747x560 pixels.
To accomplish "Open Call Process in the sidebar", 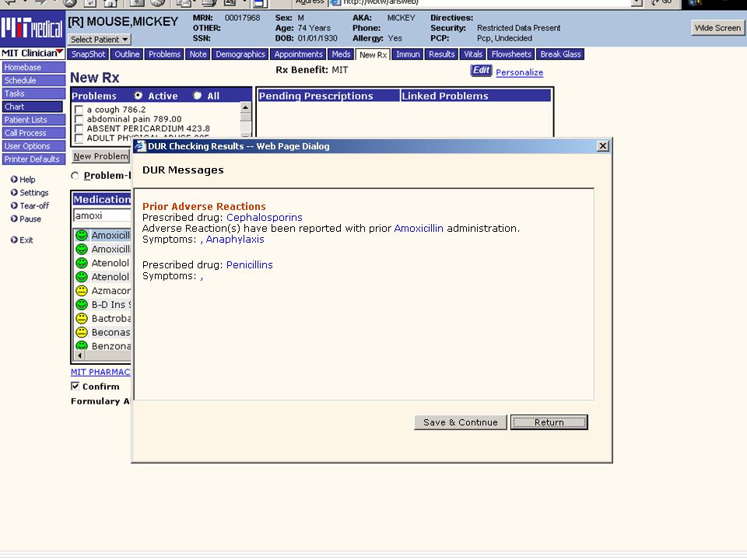I will (33, 133).
